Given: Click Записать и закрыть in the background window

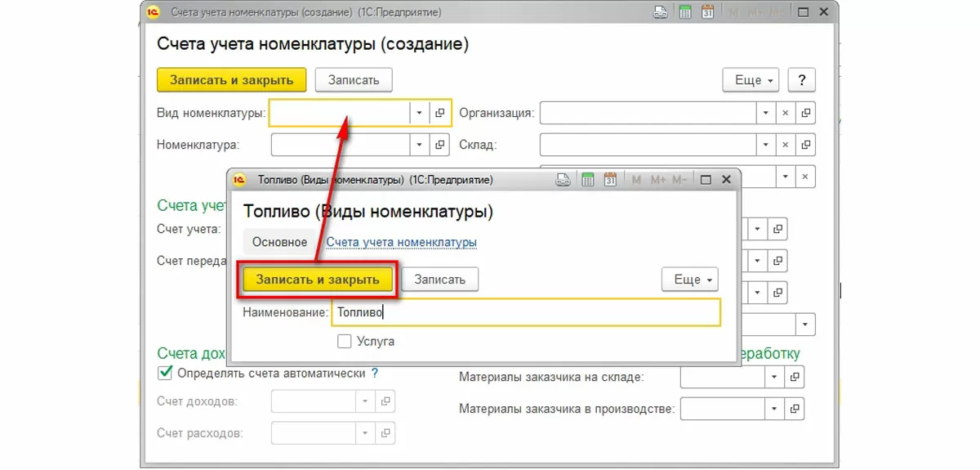Looking at the screenshot, I should tap(231, 80).
